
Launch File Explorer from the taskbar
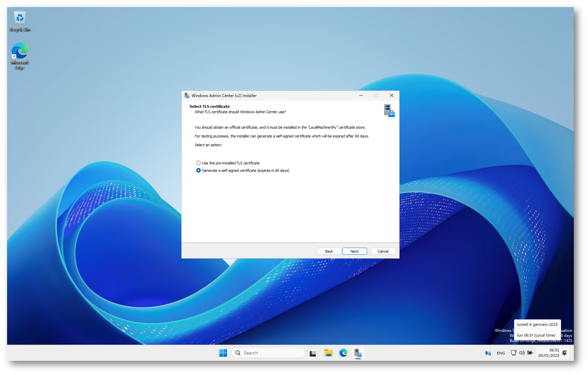pos(329,353)
